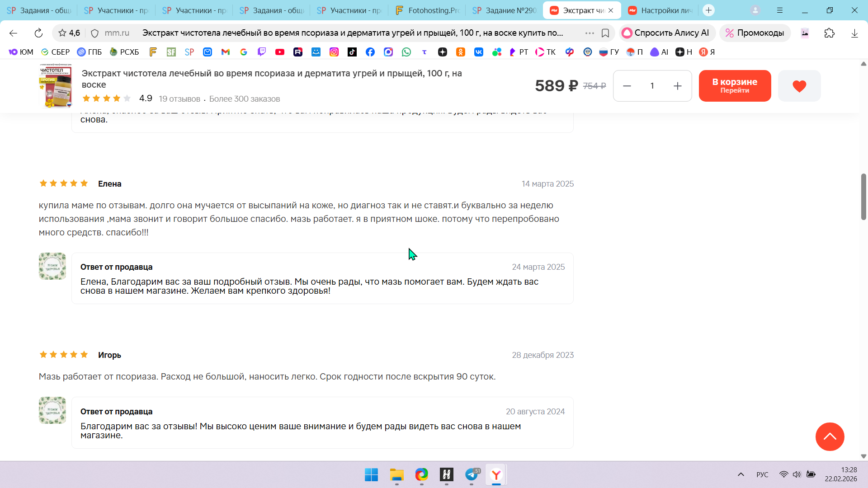Screen dimensions: 868x488
Task: Bookmark the page with the address bar bookmark icon
Action: coord(605,33)
